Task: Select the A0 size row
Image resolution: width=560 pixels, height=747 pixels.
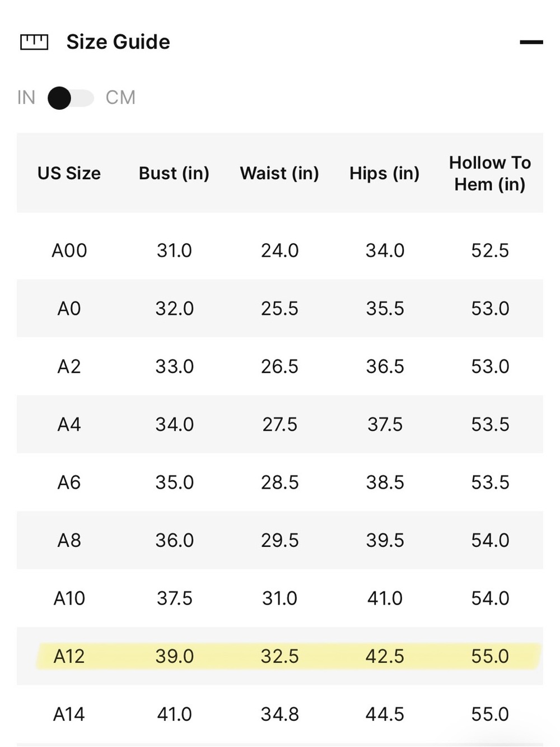Action: pyautogui.click(x=280, y=308)
